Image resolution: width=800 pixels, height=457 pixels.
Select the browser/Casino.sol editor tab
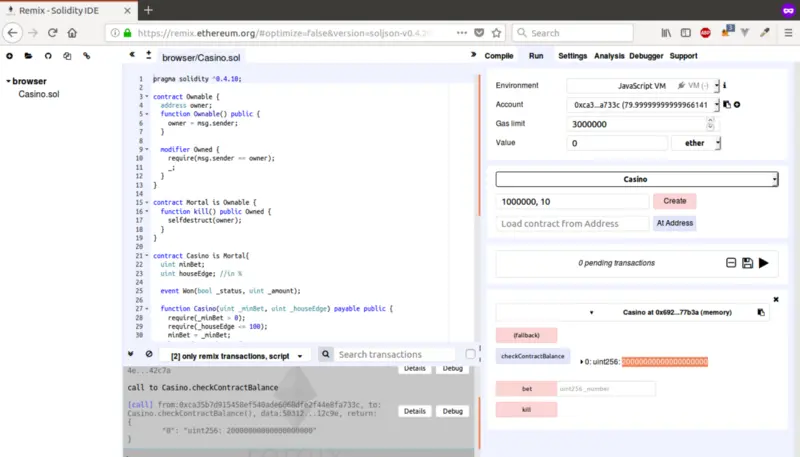click(201, 58)
